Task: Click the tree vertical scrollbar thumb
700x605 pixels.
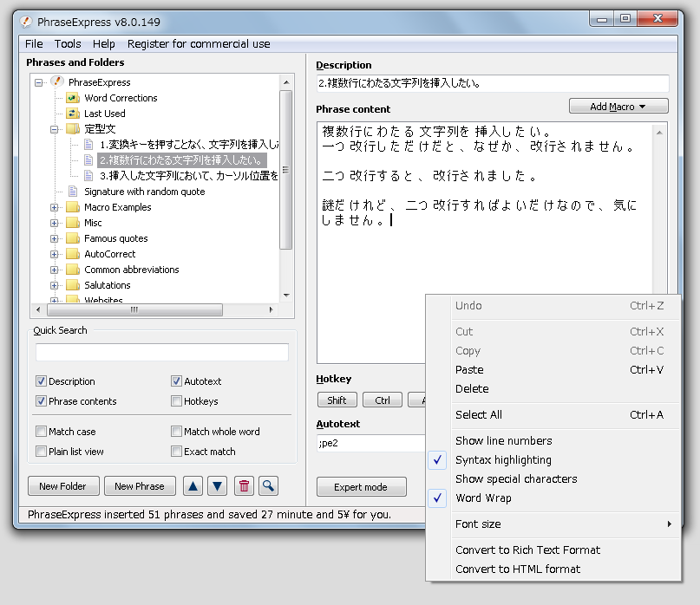Action: 286,170
